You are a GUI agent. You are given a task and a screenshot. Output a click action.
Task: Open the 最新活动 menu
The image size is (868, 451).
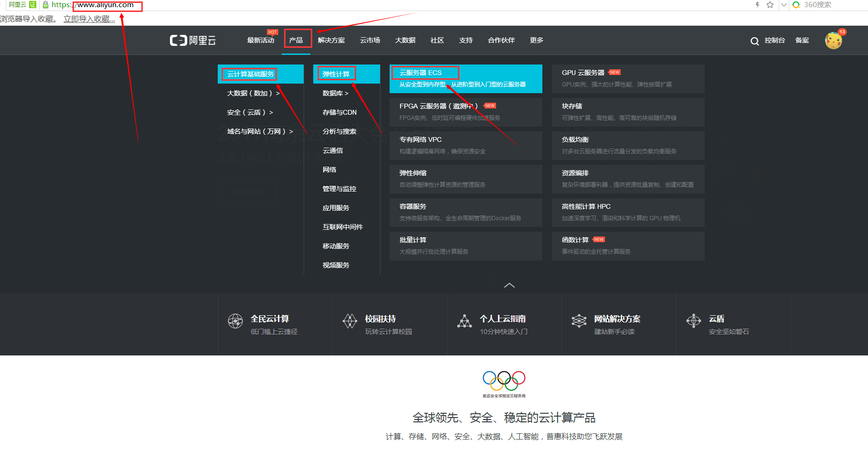(261, 40)
